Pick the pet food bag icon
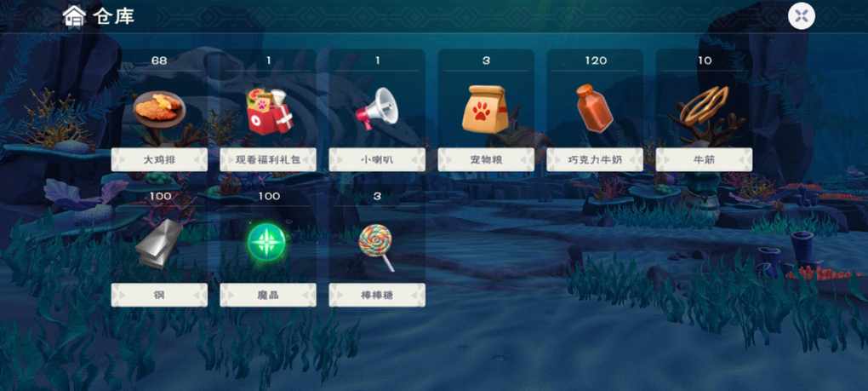The height and width of the screenshot is (391, 868). pos(485,109)
